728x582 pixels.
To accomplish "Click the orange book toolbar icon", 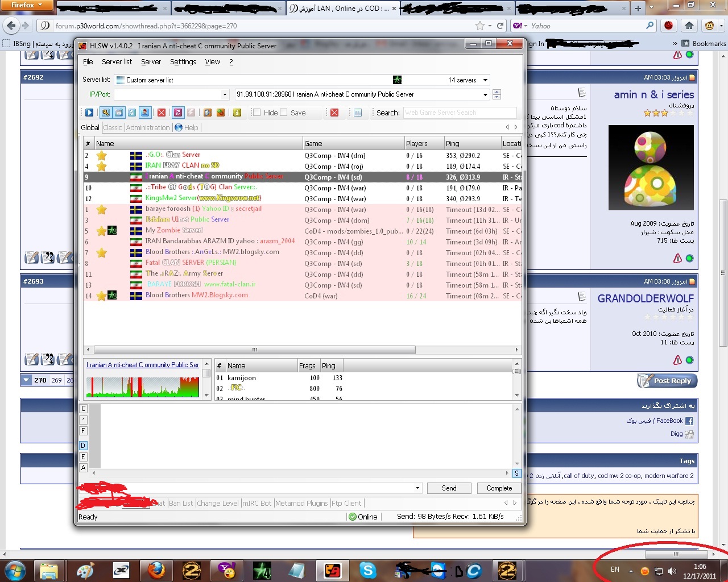I will coord(208,113).
